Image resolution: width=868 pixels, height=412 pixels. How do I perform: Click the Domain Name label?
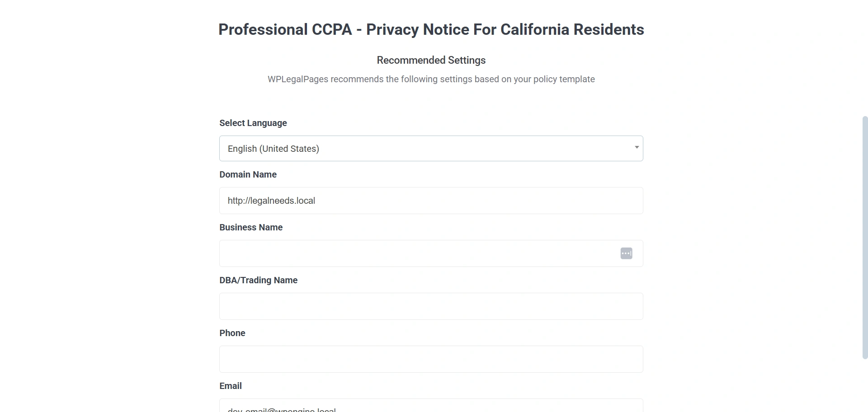[248, 174]
